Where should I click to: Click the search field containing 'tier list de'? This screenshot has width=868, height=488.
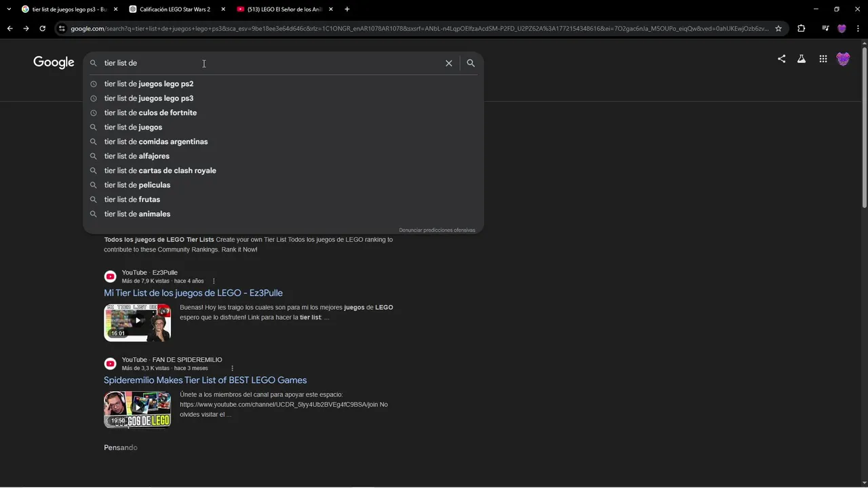pos(271,63)
